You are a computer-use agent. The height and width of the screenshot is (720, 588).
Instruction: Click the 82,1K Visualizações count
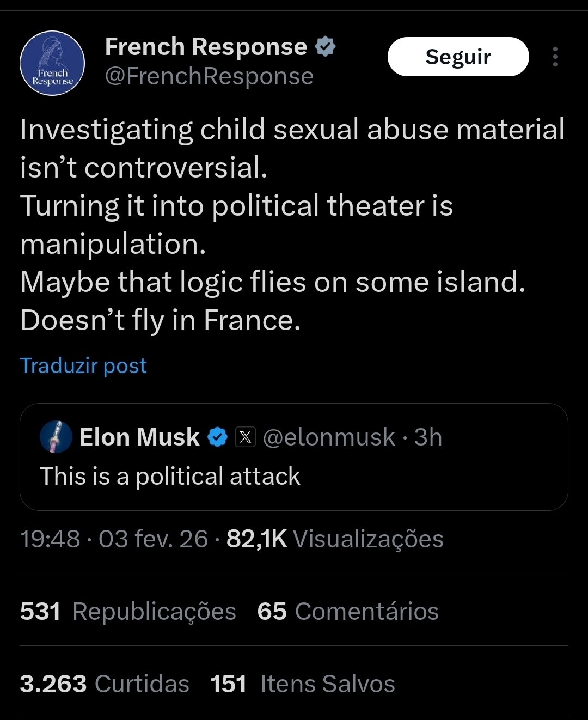(334, 539)
